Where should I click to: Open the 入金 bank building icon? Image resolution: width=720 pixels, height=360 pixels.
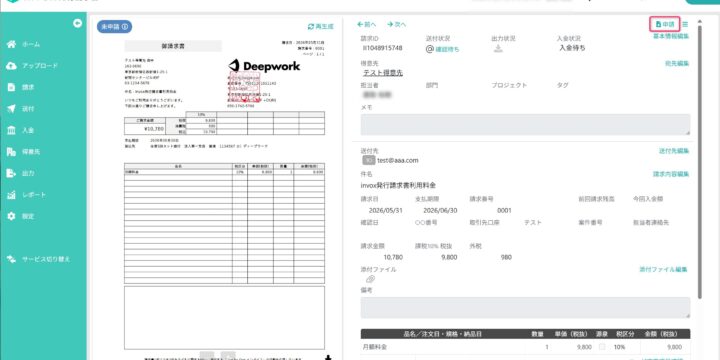(x=11, y=130)
